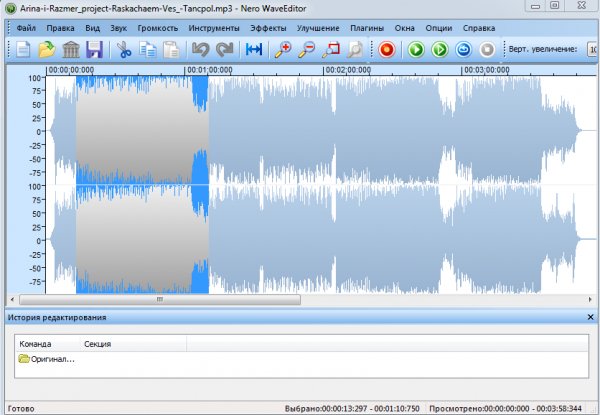Click the right scroll arrow under waveform
Screen dimensions: 600x415
tap(590, 299)
